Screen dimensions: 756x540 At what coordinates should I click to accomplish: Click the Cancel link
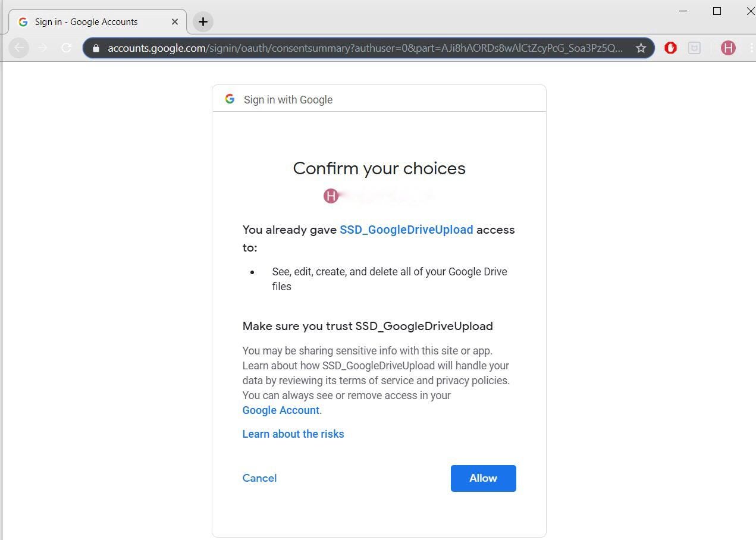click(x=259, y=478)
